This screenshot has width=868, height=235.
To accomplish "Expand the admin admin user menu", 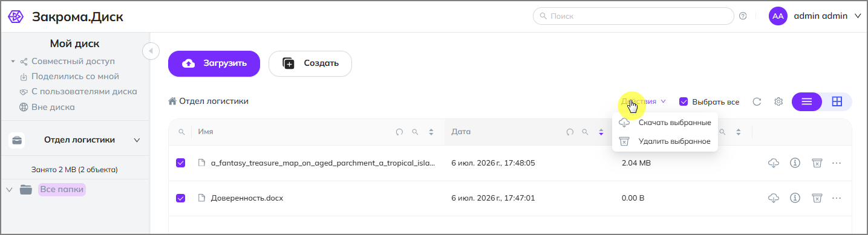I will pyautogui.click(x=857, y=16).
